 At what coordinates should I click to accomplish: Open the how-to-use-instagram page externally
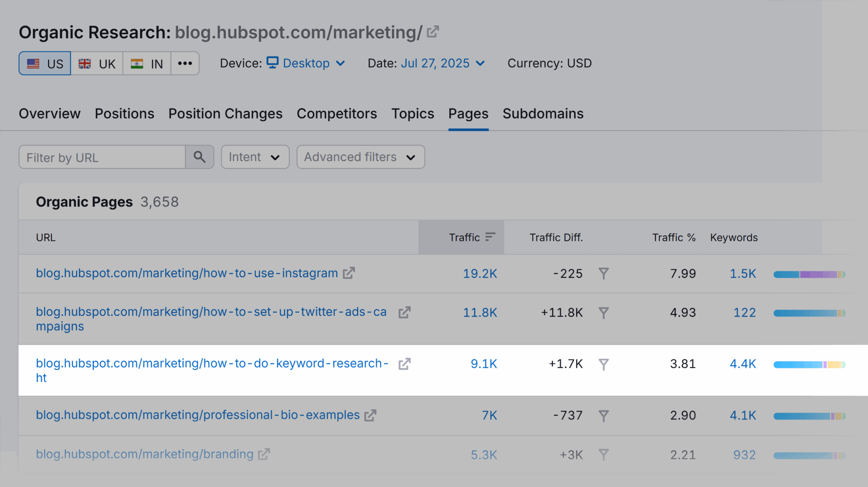pyautogui.click(x=348, y=273)
